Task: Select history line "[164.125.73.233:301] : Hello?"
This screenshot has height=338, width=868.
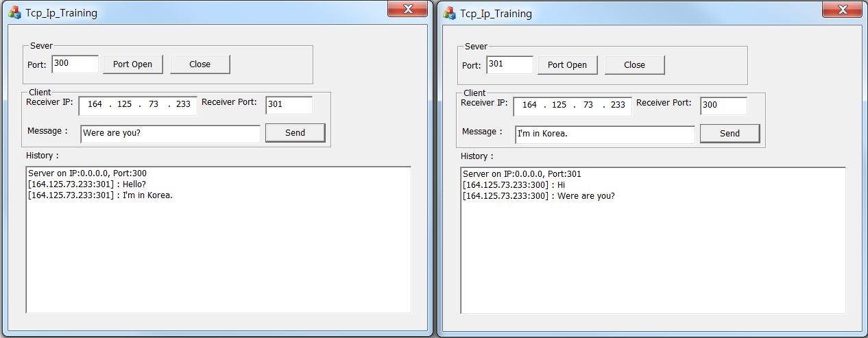Action: [x=87, y=184]
